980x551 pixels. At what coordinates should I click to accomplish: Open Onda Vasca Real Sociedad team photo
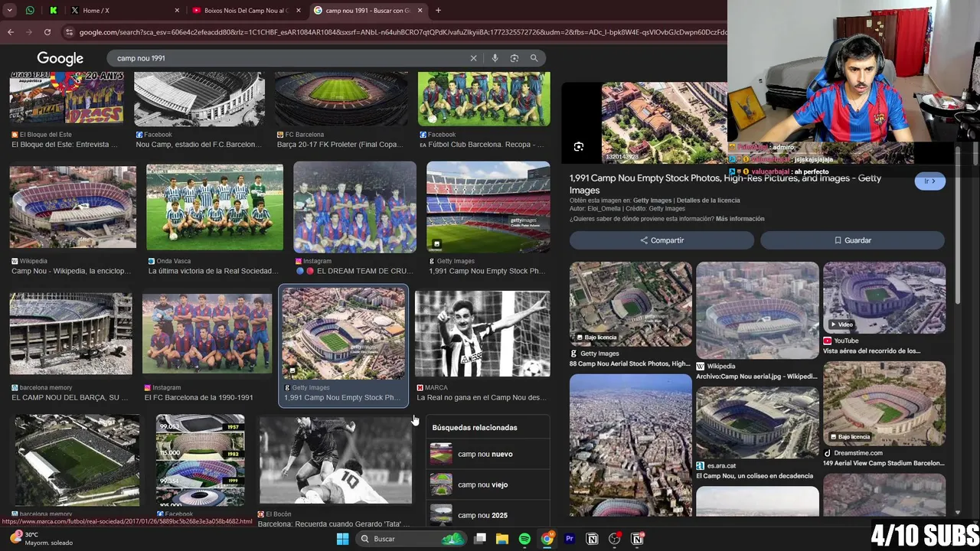click(x=214, y=207)
